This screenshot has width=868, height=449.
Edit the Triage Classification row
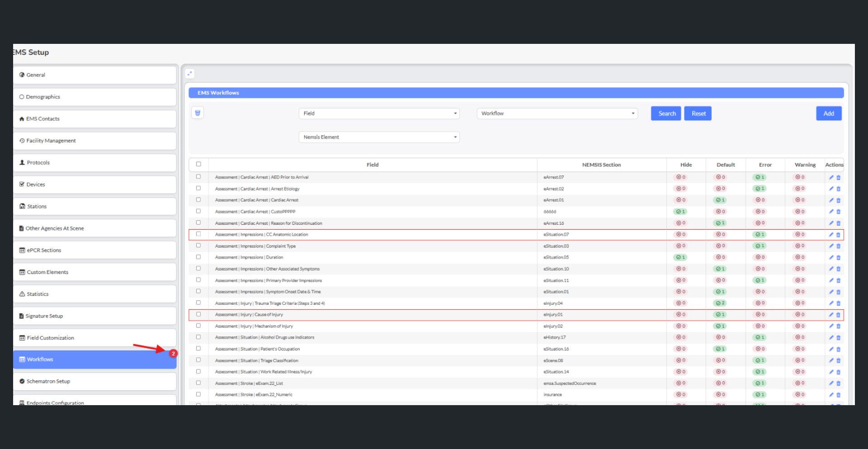pos(831,360)
